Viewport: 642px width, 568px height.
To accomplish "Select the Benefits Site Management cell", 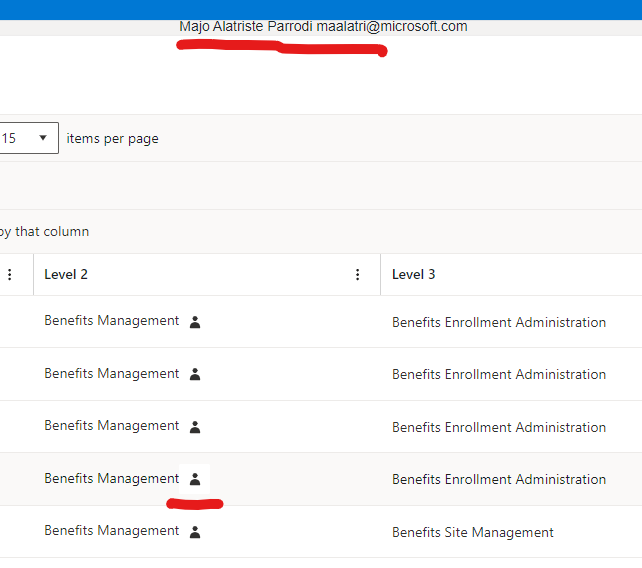I will (x=472, y=532).
